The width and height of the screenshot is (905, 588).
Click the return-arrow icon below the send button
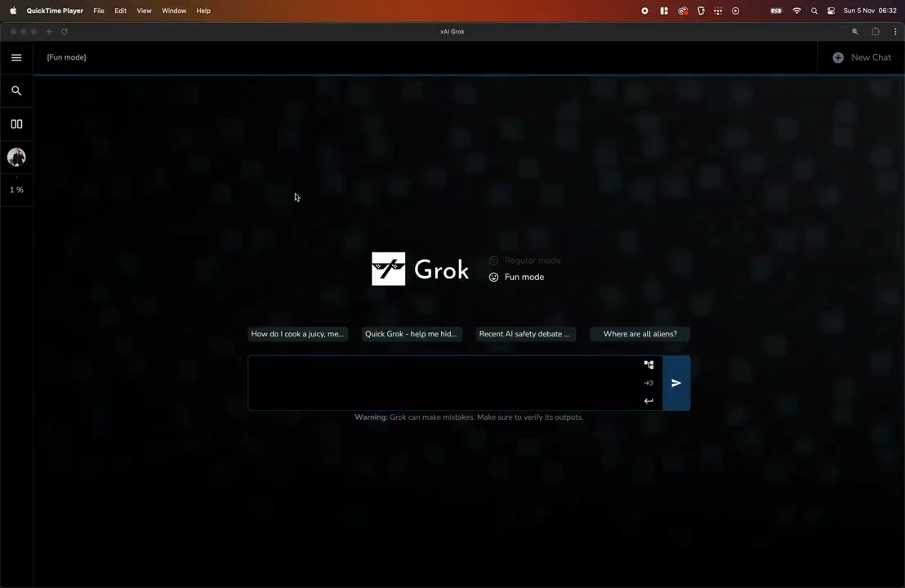(x=649, y=400)
